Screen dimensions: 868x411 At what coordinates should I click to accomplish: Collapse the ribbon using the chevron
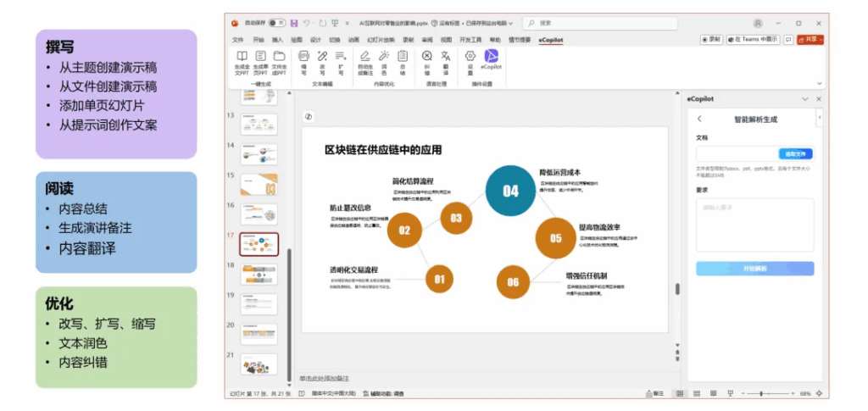coord(820,83)
